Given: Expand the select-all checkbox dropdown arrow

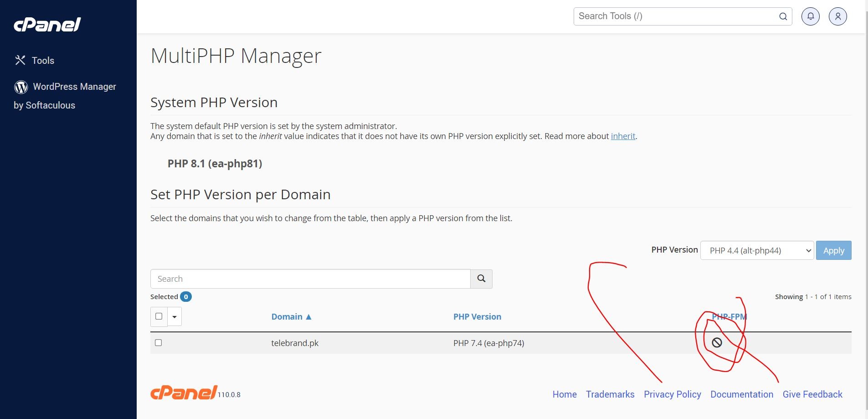Looking at the screenshot, I should (175, 317).
